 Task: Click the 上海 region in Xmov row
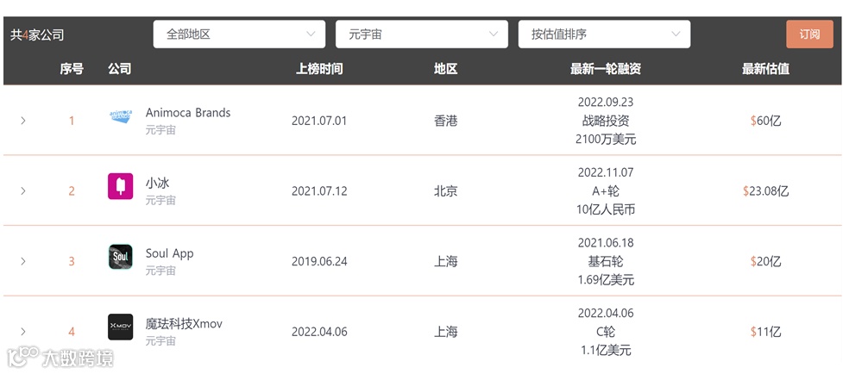[x=445, y=332]
